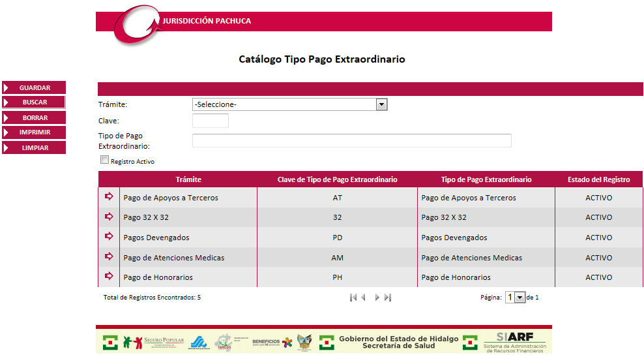This screenshot has width=644, height=355.
Task: Click the Beneficios logo in footer
Action: [x=272, y=342]
